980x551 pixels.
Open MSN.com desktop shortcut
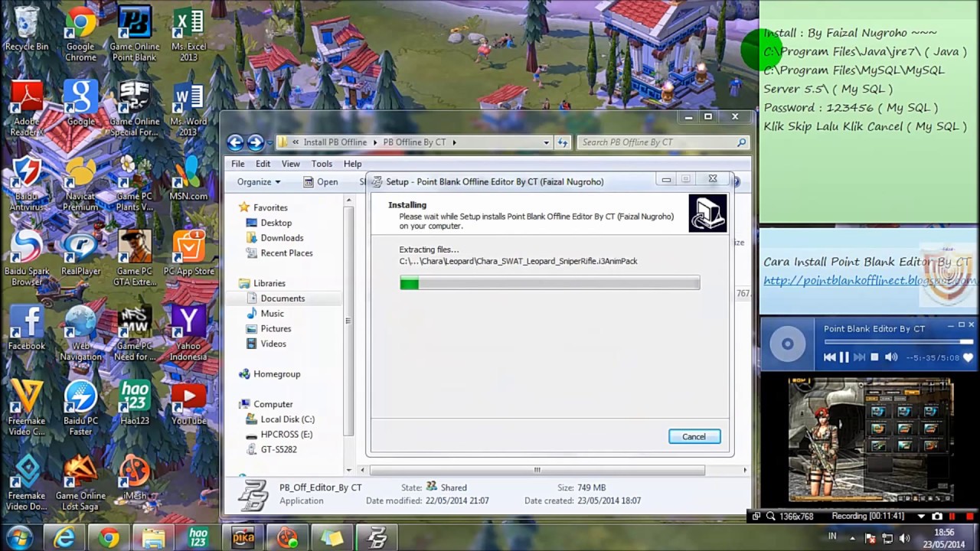pyautogui.click(x=188, y=179)
